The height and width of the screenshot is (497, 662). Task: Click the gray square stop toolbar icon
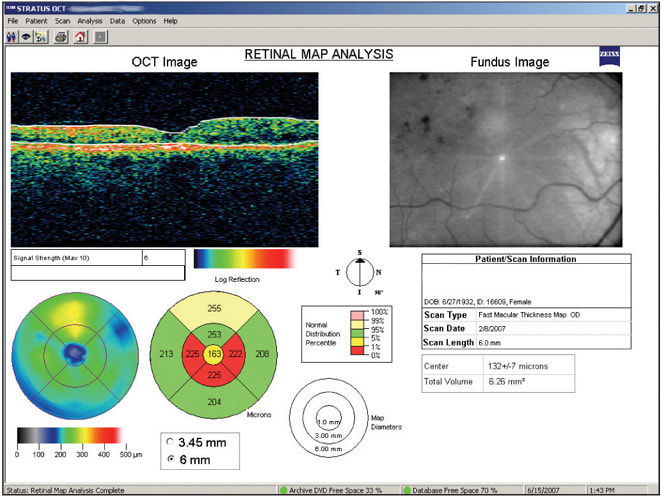coord(100,37)
